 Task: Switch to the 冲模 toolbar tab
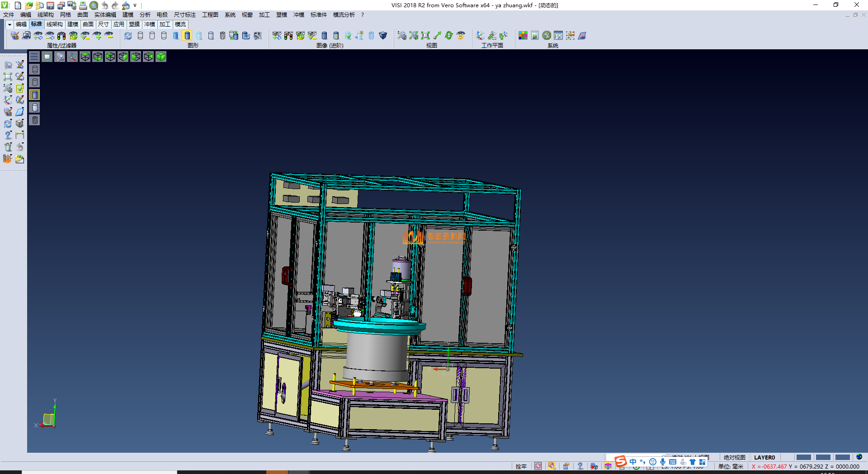pos(149,24)
